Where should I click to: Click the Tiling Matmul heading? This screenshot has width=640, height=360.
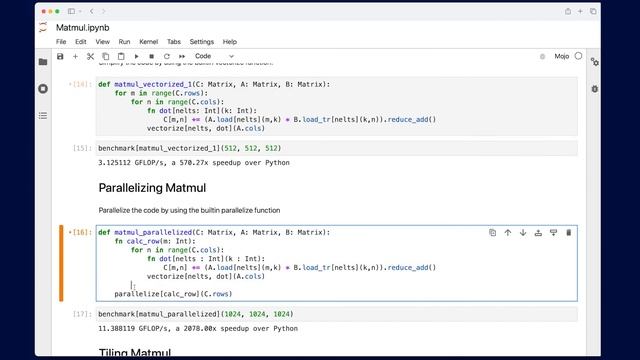point(135,352)
